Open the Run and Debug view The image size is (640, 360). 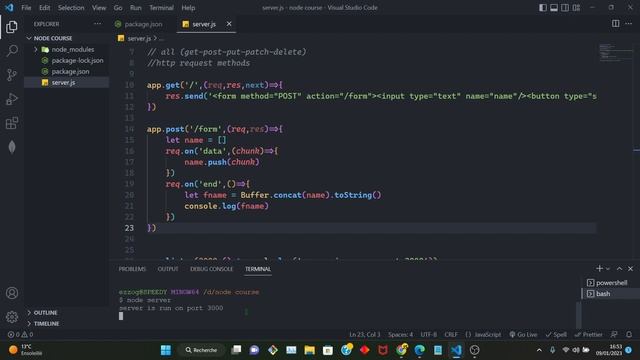coord(12,99)
